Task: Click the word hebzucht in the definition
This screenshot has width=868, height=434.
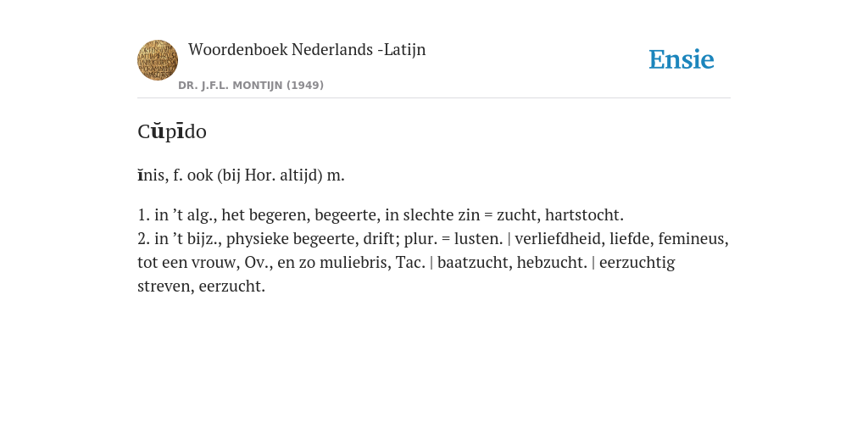Action: click(x=549, y=263)
